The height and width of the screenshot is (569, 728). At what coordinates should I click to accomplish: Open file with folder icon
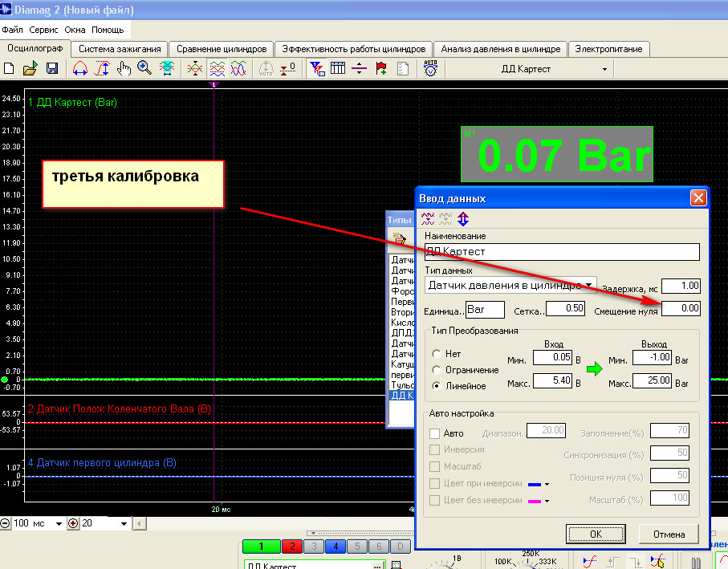(x=31, y=69)
